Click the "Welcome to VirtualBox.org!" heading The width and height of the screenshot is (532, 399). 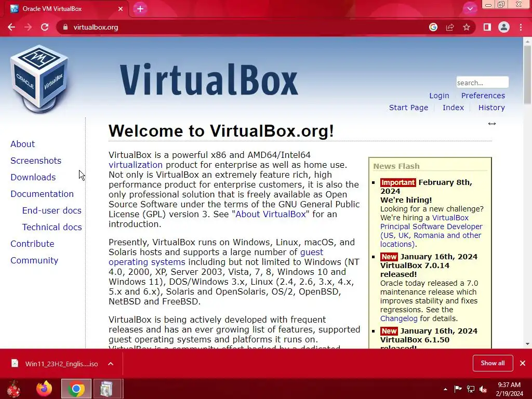(221, 131)
